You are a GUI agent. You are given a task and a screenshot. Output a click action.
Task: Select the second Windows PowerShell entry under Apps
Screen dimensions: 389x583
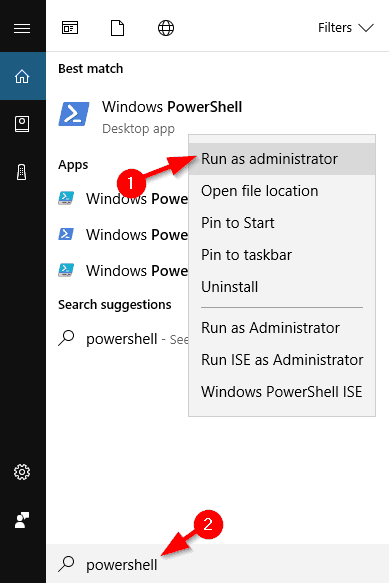click(x=123, y=235)
